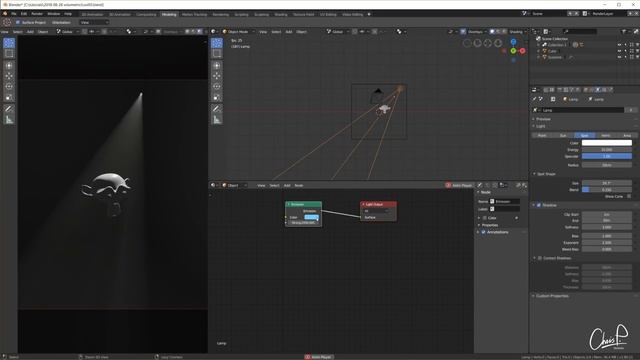
Task: Hide Suzanne with its eye icon
Action: [620, 58]
